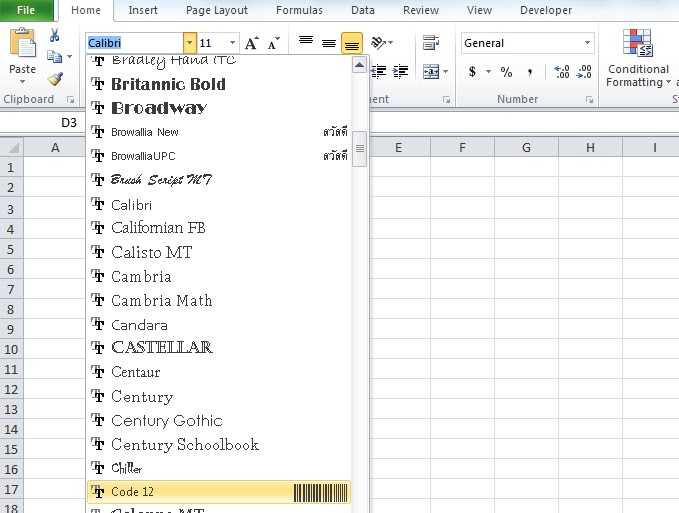Choose Britannic Bold font
679x513 pixels.
pos(219,84)
